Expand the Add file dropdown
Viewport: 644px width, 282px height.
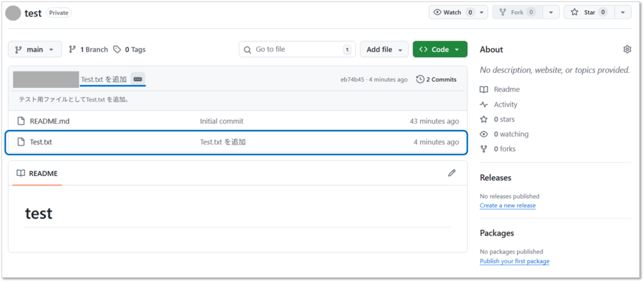(x=384, y=50)
